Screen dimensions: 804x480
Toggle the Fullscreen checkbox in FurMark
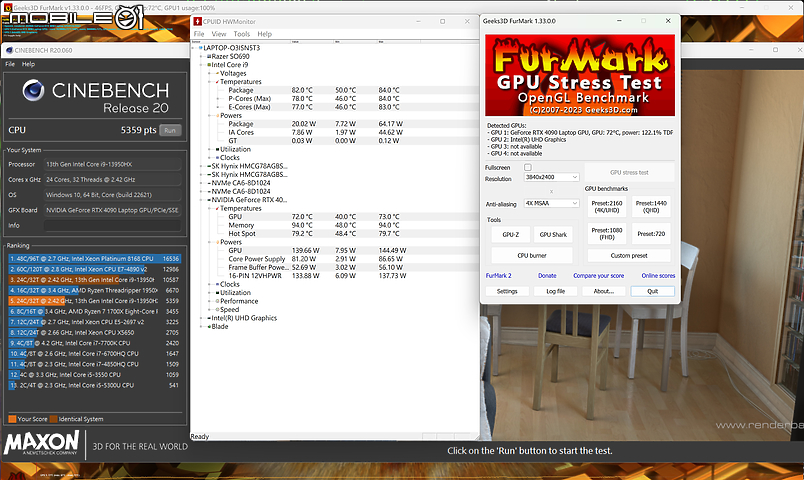pyautogui.click(x=528, y=167)
